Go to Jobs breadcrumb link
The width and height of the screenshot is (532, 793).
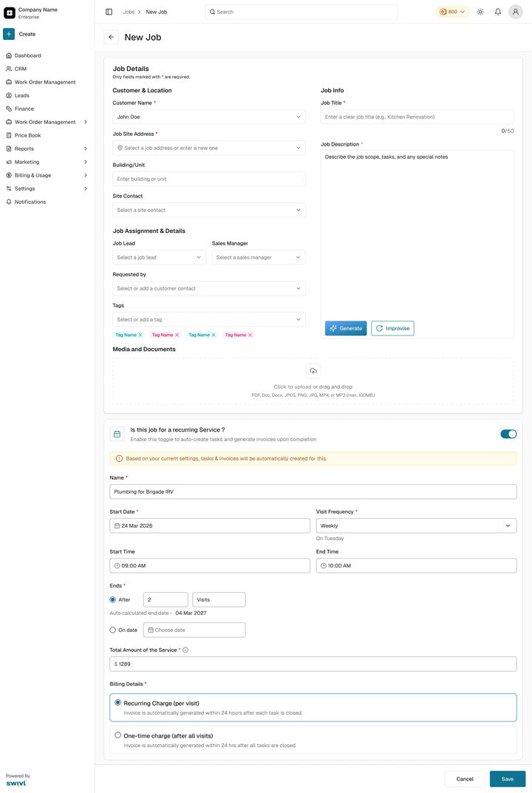[129, 12]
